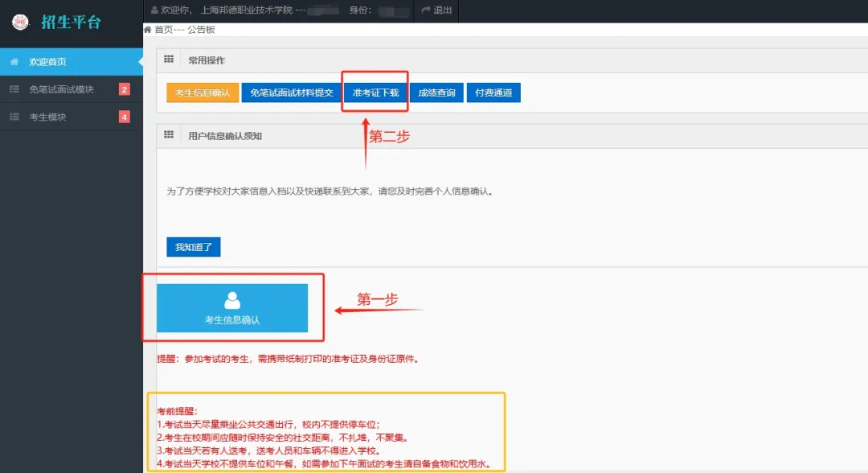Click the red badge 2 on 免笔试面试模块
The height and width of the screenshot is (473, 868).
pos(124,89)
